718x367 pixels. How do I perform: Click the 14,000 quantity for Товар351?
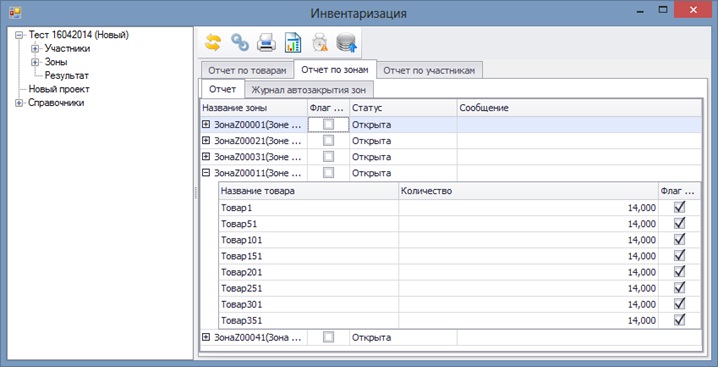pos(528,320)
